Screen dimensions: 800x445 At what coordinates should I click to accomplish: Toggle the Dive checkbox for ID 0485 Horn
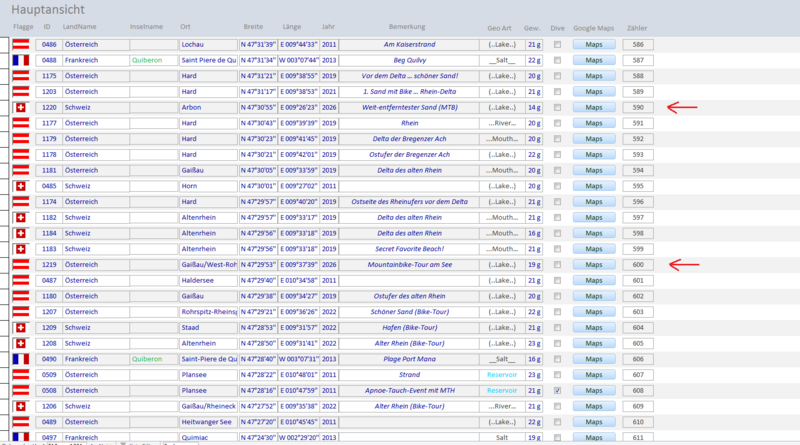pos(558,186)
